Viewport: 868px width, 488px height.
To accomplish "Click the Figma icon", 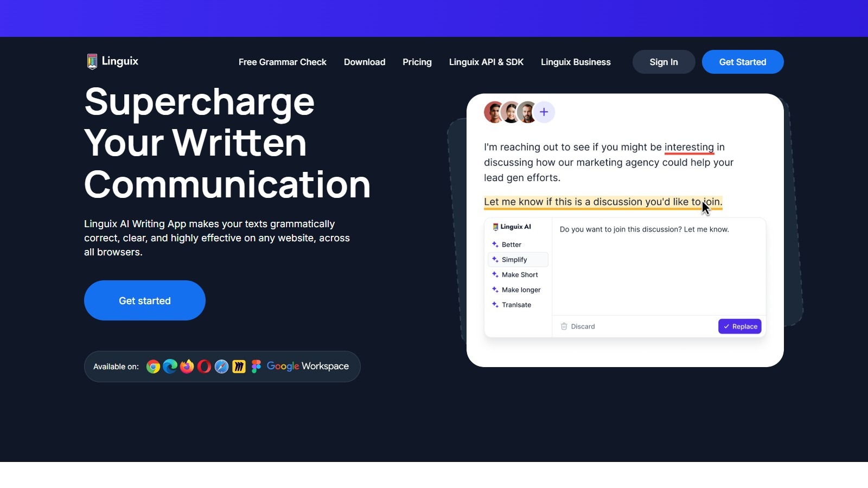I will (256, 367).
